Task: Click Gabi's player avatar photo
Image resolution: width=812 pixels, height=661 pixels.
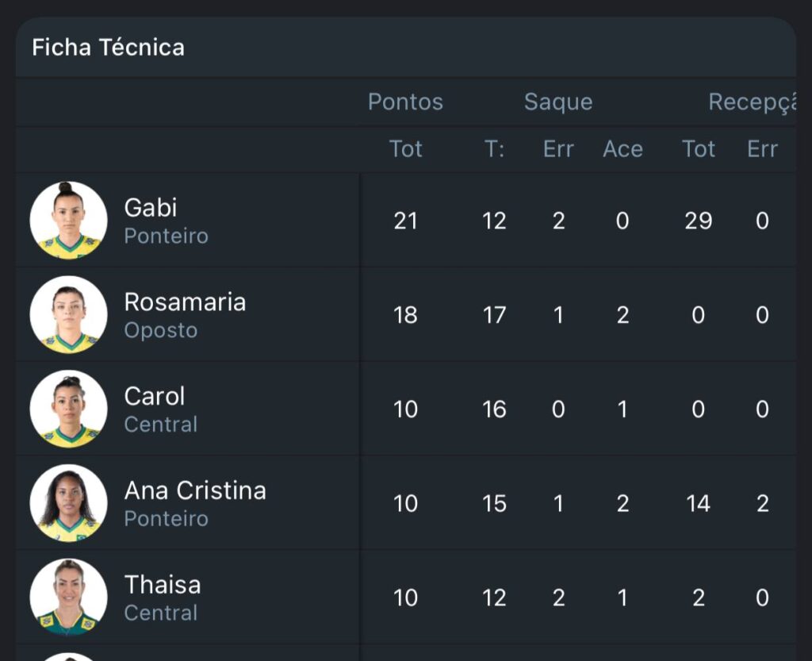Action: 68,221
